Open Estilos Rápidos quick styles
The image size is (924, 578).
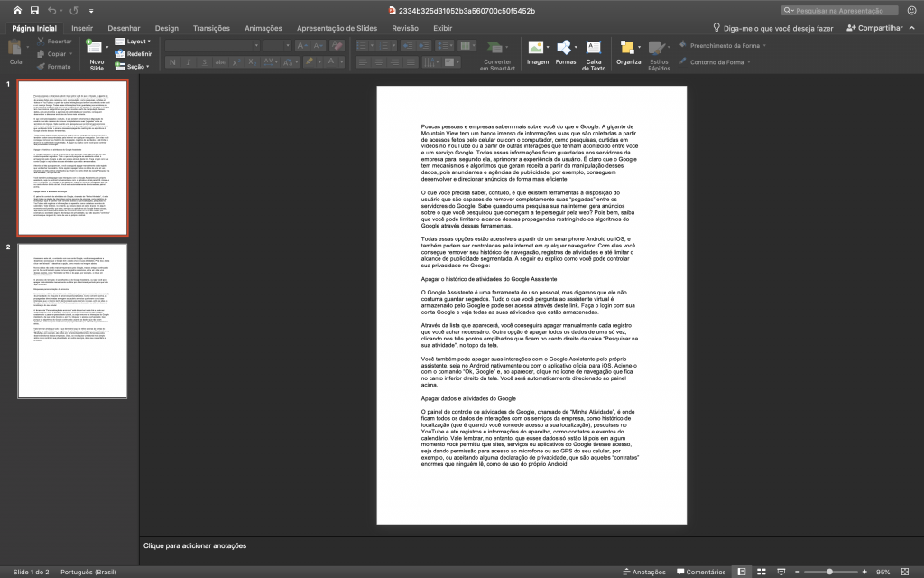pos(659,55)
